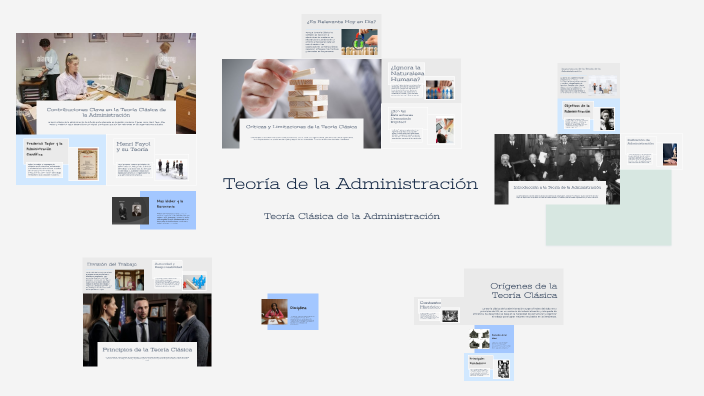Open the 'Introducción a la Teoría de la Administración' topic
Screen dimensions: 704x396
[x=557, y=169]
